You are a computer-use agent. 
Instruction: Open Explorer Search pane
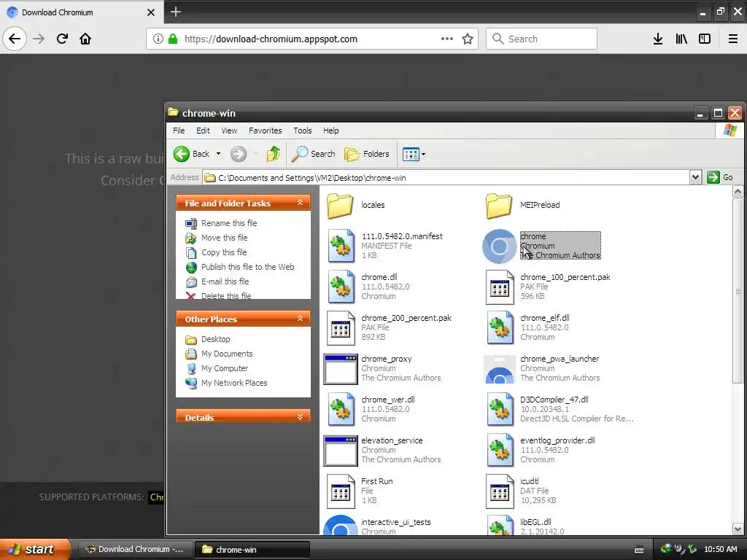coord(314,154)
